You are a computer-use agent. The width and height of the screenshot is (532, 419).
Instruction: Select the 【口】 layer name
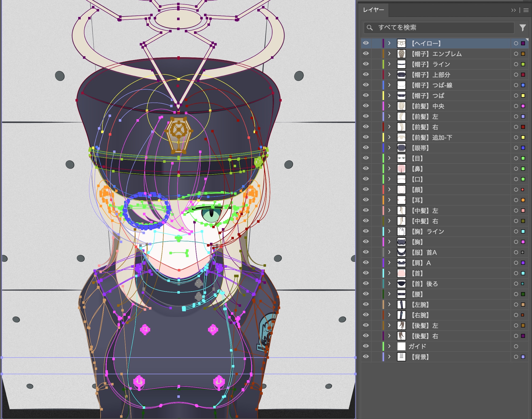pos(417,179)
